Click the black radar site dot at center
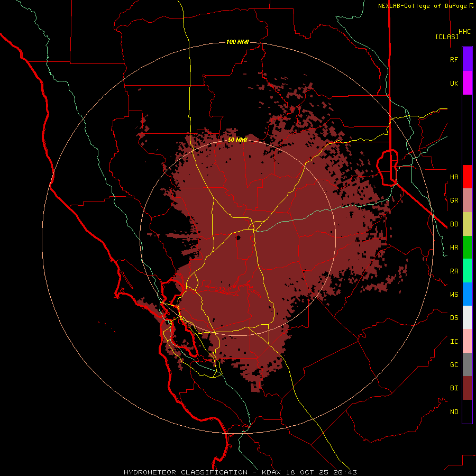The image size is (476, 476). (x=239, y=237)
